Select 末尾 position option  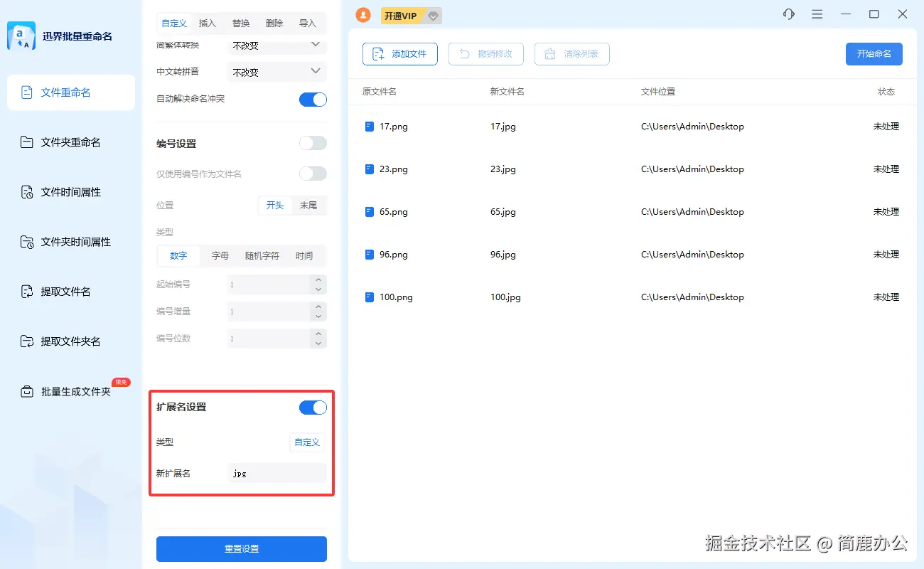(x=308, y=205)
